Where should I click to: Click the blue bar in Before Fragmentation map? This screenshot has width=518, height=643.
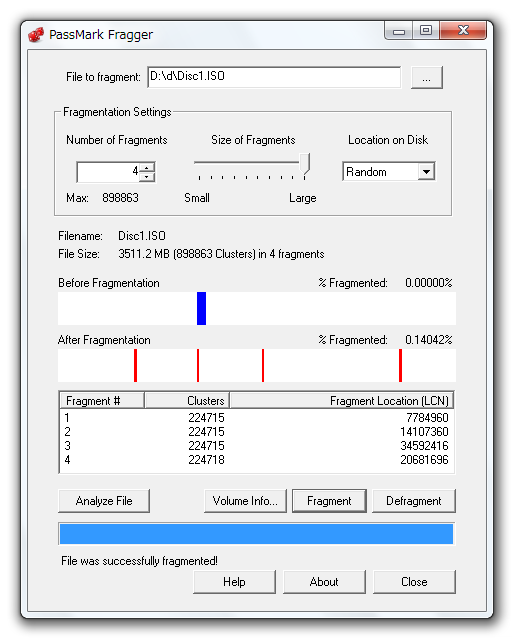(x=201, y=308)
